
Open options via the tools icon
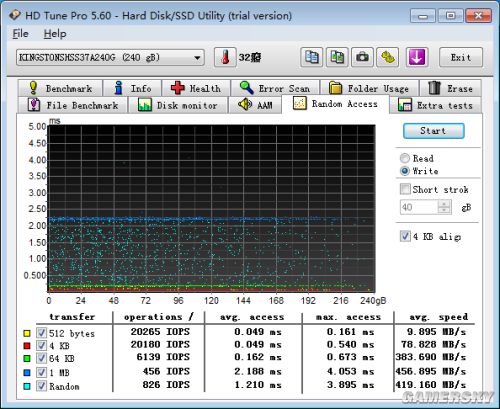pyautogui.click(x=388, y=57)
